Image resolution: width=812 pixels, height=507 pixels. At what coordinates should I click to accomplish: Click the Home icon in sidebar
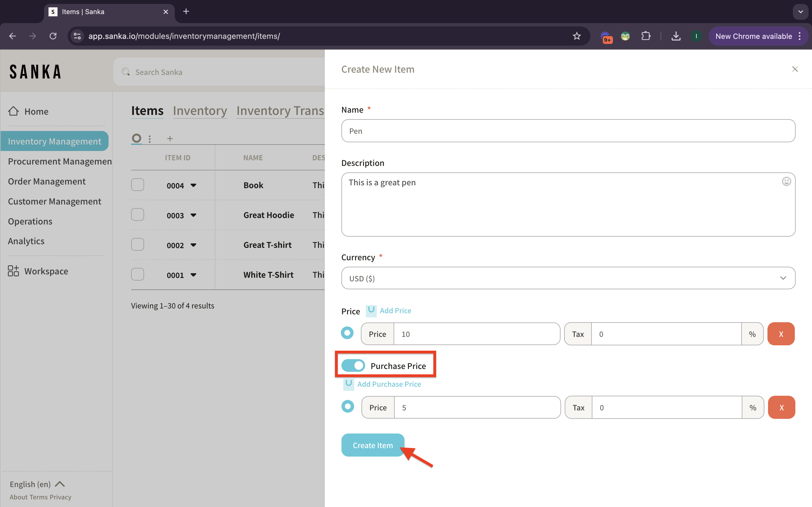pyautogui.click(x=14, y=111)
